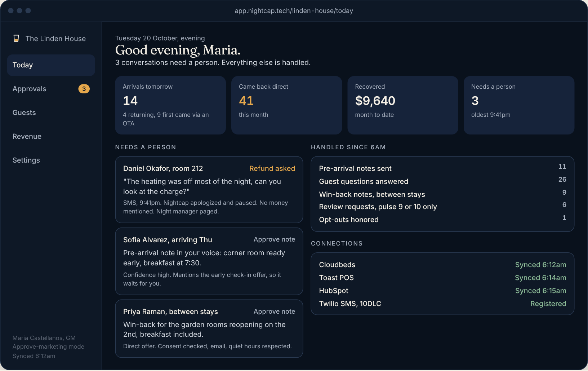588x371 pixels.
Task: Click the address bar URL
Action: coord(294,11)
